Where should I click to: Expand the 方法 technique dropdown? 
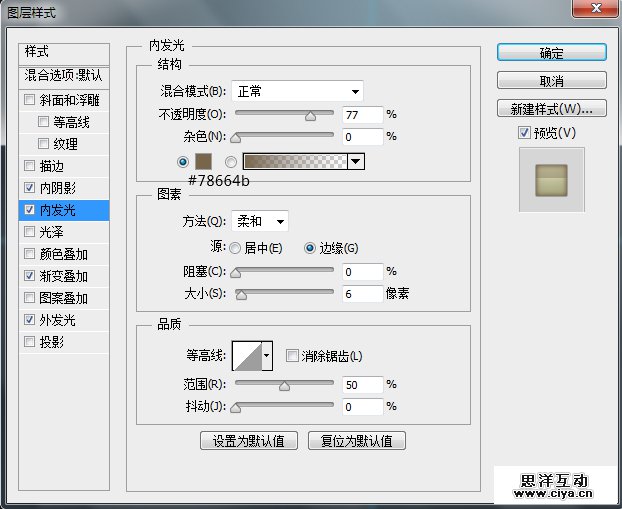pos(260,221)
